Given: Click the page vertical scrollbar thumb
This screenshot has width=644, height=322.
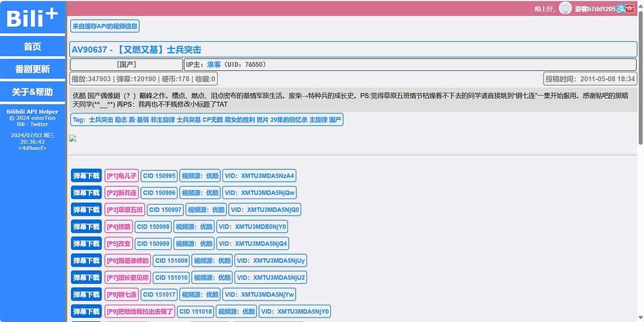Looking at the screenshot, I should pyautogui.click(x=641, y=78).
